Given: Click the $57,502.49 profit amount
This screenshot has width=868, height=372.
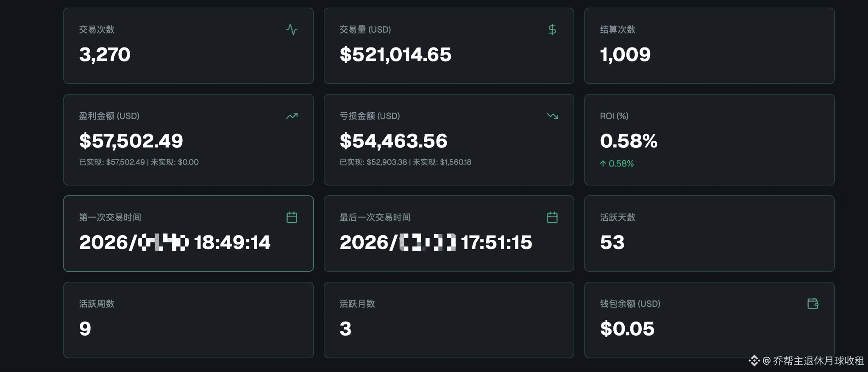Looking at the screenshot, I should click(x=131, y=141).
